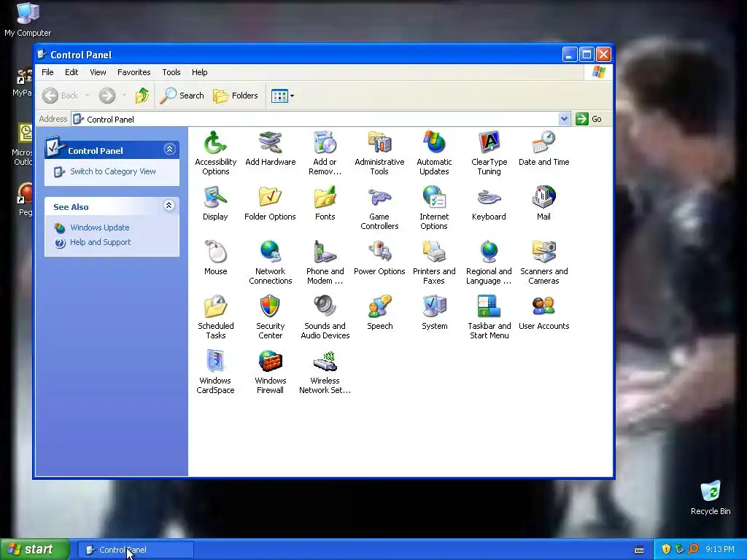The width and height of the screenshot is (747, 560).
Task: Open the Help menu
Action: click(200, 72)
